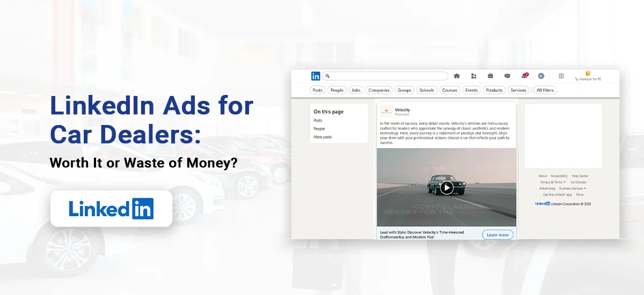This screenshot has width=644, height=295.
Task: Focus the LinkedIn search field
Action: point(385,76)
